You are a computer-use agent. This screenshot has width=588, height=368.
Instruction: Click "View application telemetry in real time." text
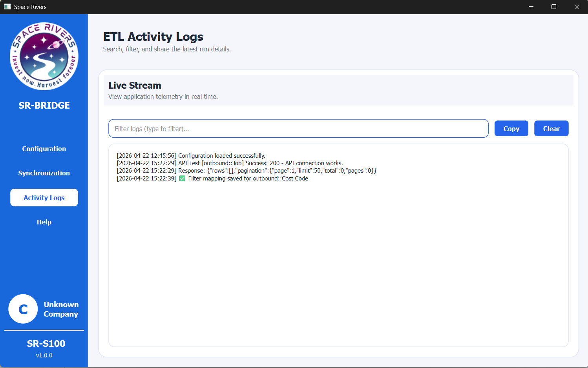point(163,97)
